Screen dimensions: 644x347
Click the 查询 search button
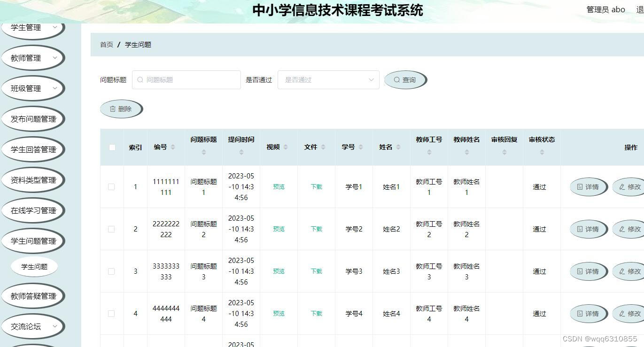click(405, 80)
